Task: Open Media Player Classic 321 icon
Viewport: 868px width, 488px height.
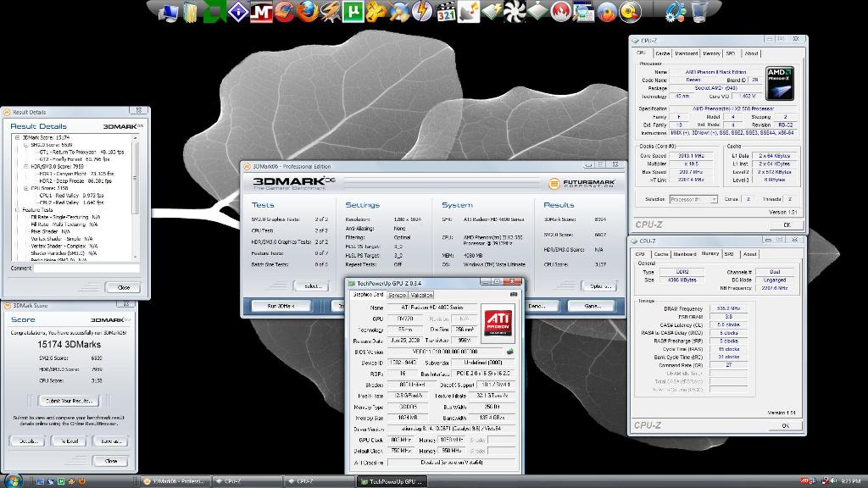Action: pyautogui.click(x=446, y=12)
